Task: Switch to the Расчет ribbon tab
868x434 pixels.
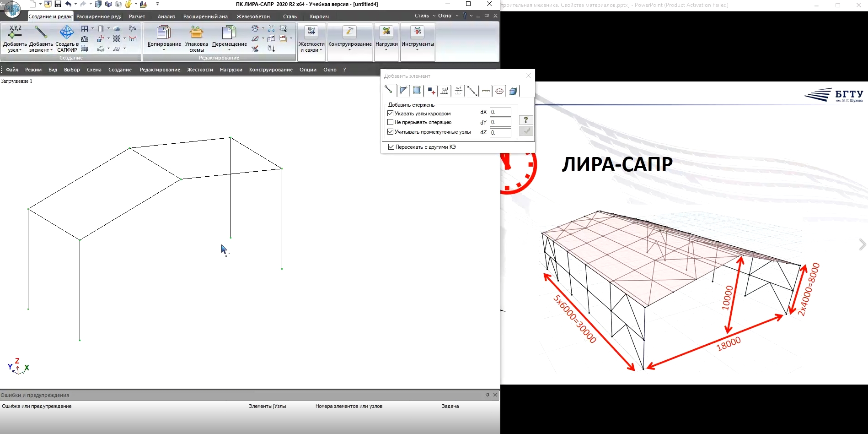Action: pos(137,16)
